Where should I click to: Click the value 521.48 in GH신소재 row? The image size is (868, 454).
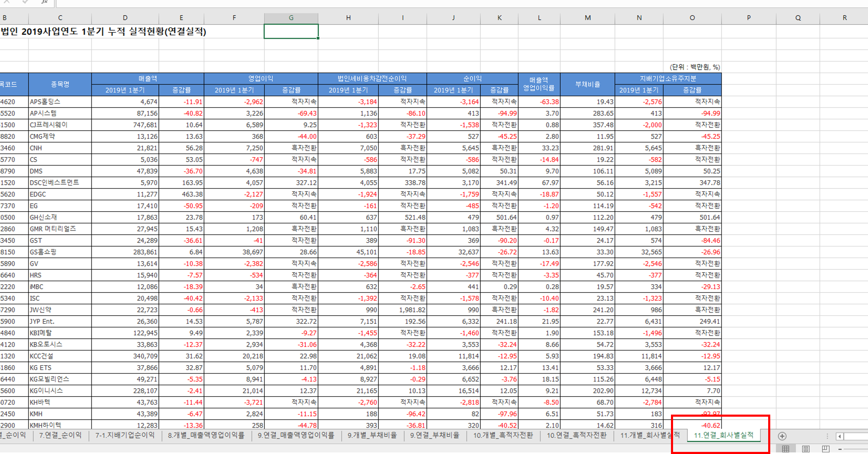click(x=402, y=217)
